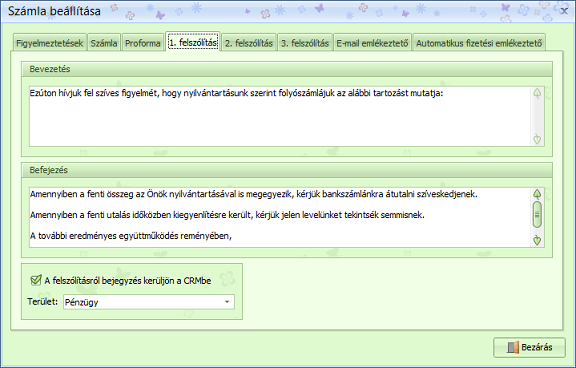Viewport: 576px width, 368px height.
Task: Open the Figyelmeztetések tab
Action: [50, 43]
